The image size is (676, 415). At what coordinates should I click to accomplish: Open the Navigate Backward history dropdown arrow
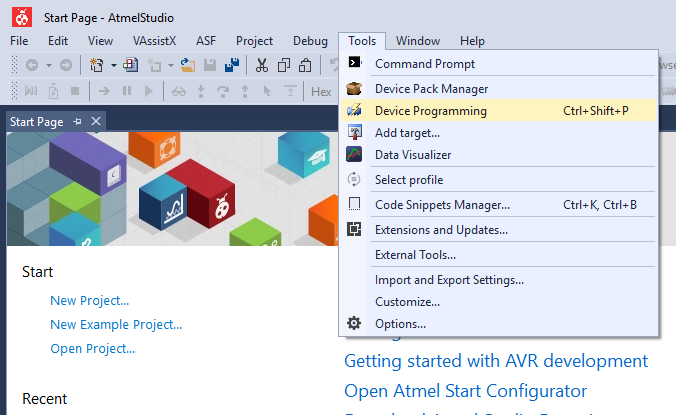[x=49, y=66]
